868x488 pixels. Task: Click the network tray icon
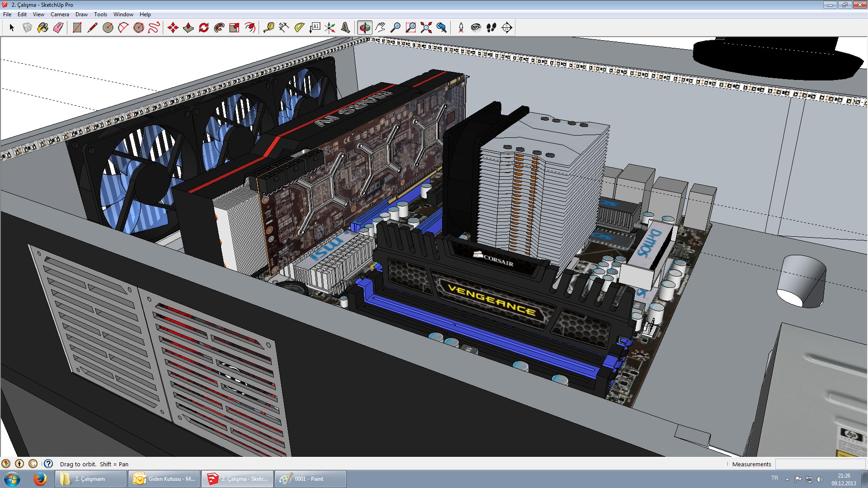(x=809, y=479)
